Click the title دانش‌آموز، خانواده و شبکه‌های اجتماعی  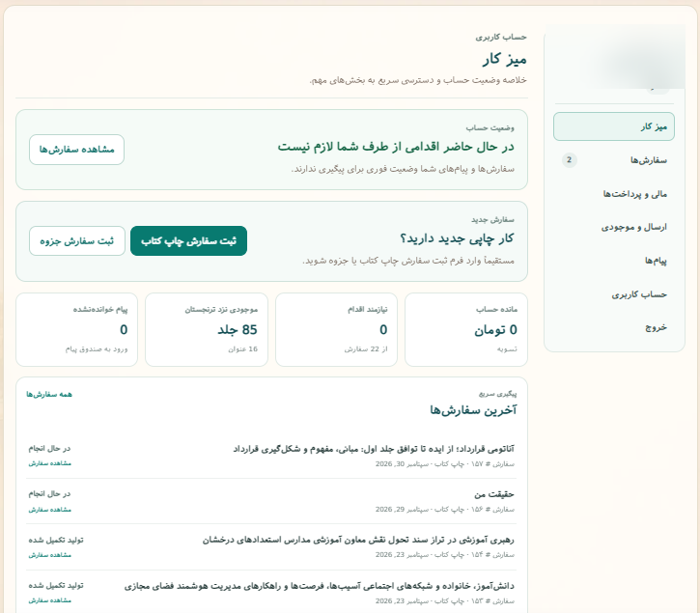point(320,586)
